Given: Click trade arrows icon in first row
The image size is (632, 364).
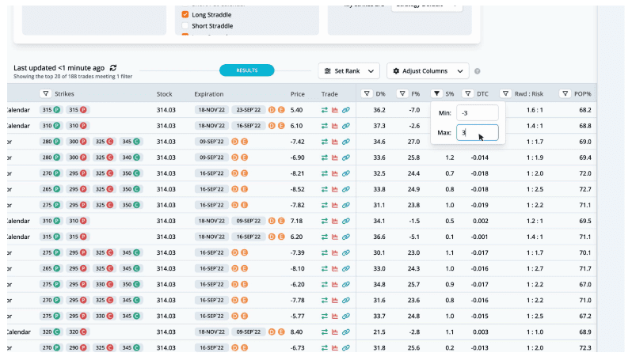Looking at the screenshot, I should click(x=324, y=110).
